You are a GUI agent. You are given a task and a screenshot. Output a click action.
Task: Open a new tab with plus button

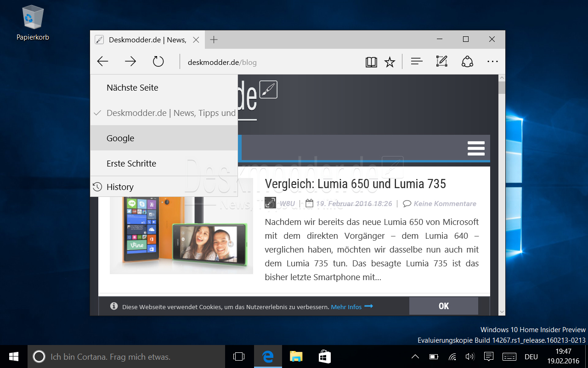(x=214, y=40)
